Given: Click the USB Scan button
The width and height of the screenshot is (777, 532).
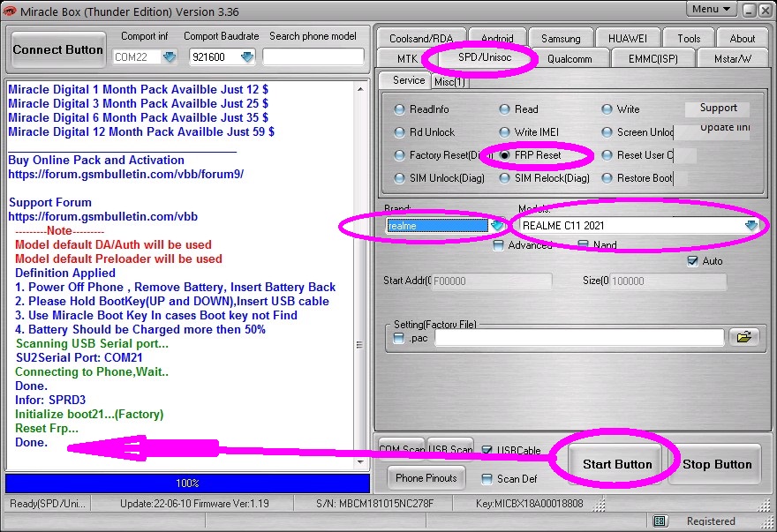Looking at the screenshot, I should (x=450, y=449).
